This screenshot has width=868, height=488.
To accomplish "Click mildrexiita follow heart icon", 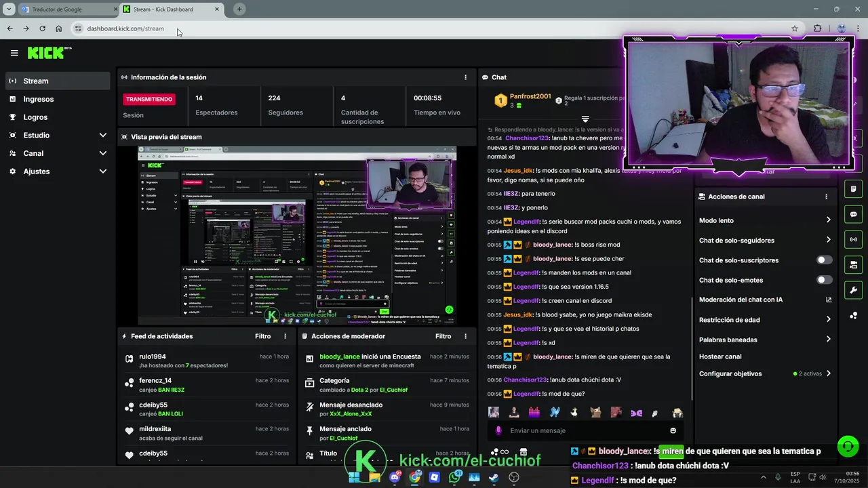I will [129, 431].
